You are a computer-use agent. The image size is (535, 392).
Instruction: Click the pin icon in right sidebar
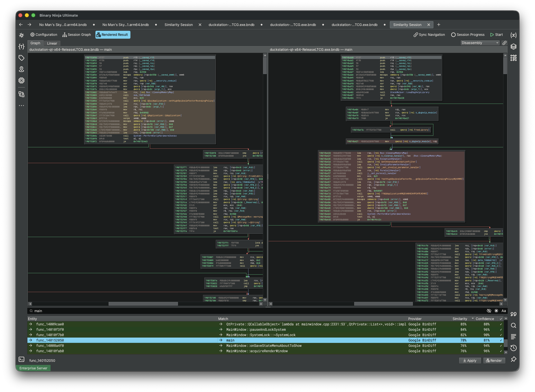coord(514,359)
